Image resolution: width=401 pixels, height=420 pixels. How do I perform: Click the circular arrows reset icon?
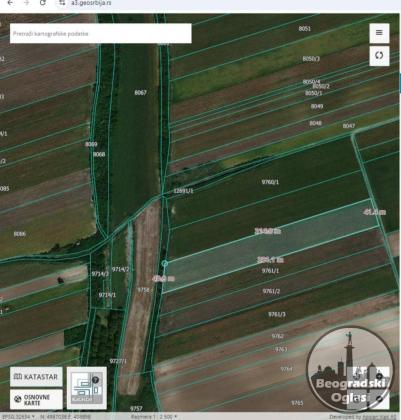click(379, 55)
